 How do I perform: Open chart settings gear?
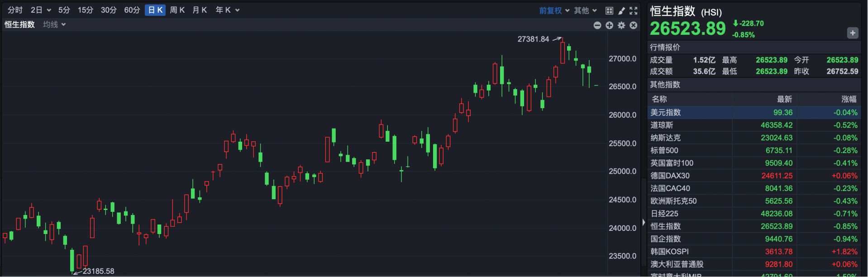tap(621, 25)
